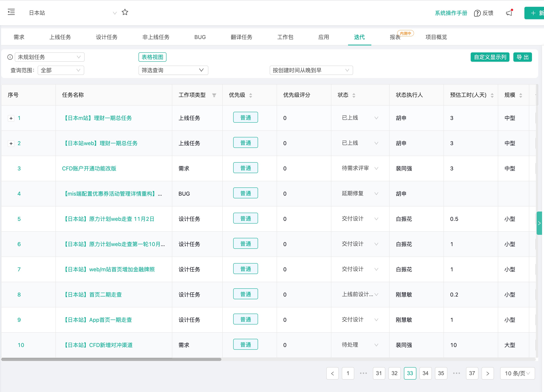Sort by 规模 column arrows
The image size is (544, 392).
[x=521, y=95]
